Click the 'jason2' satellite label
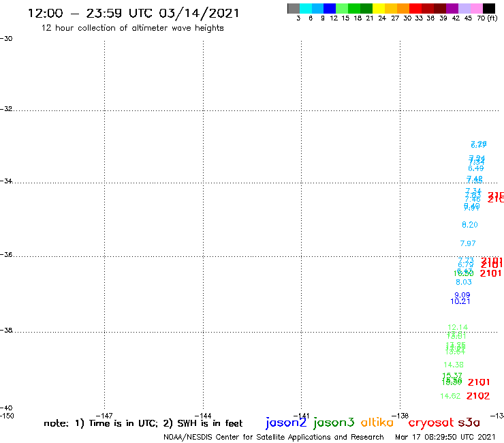Viewport: 504px width, 443px height. (x=286, y=423)
